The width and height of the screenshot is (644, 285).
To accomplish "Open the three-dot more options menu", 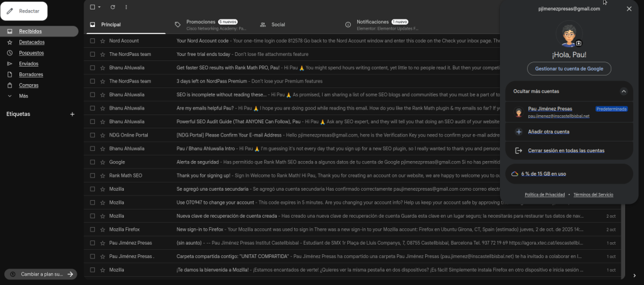I will (126, 7).
